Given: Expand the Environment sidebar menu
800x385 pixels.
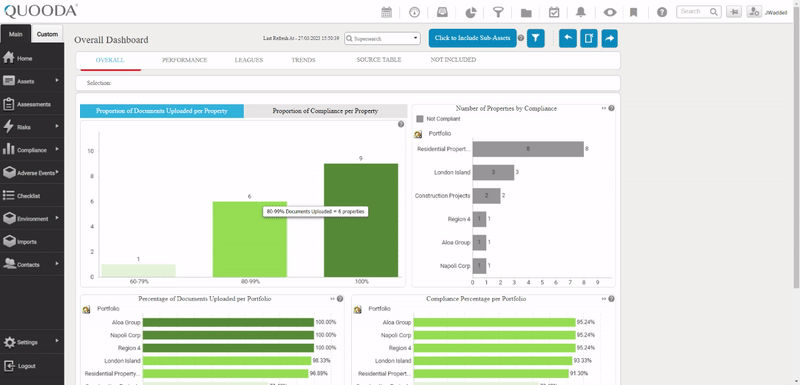Looking at the screenshot, I should [x=32, y=219].
